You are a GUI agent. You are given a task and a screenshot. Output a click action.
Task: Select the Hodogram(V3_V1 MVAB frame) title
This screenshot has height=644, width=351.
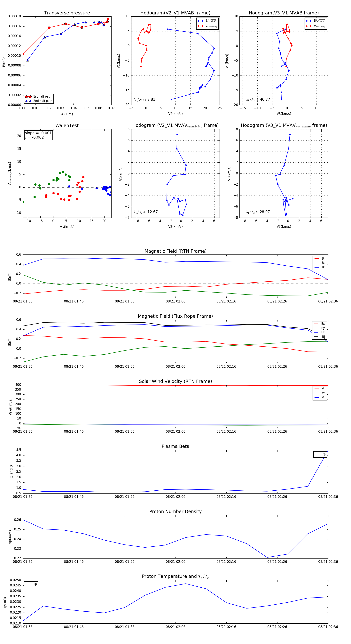[284, 13]
